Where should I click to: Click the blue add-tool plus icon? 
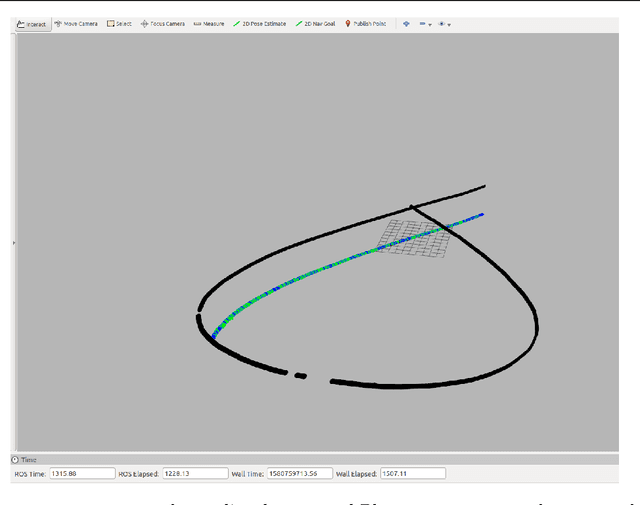tap(406, 23)
